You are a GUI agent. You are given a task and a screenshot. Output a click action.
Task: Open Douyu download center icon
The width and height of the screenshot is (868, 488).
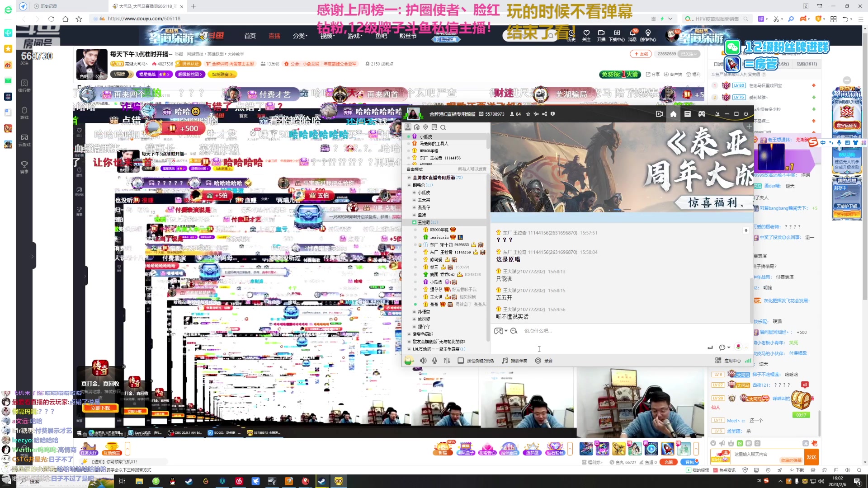[x=617, y=35]
